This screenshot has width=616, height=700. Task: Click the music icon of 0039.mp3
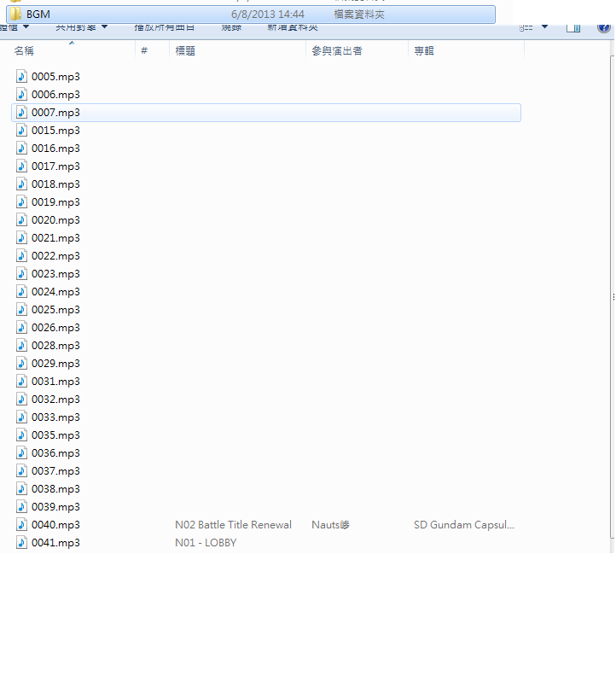pos(21,507)
